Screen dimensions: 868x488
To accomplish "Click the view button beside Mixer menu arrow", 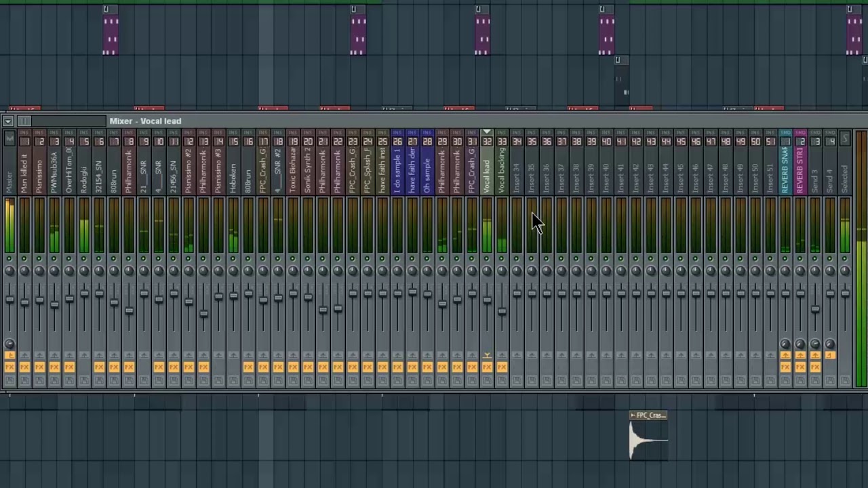I will pyautogui.click(x=24, y=121).
